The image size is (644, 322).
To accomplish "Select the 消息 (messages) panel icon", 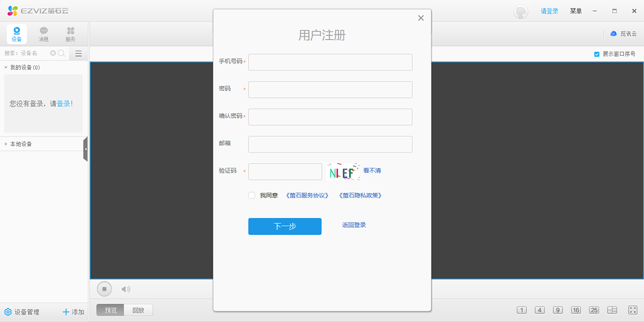I will click(x=43, y=33).
